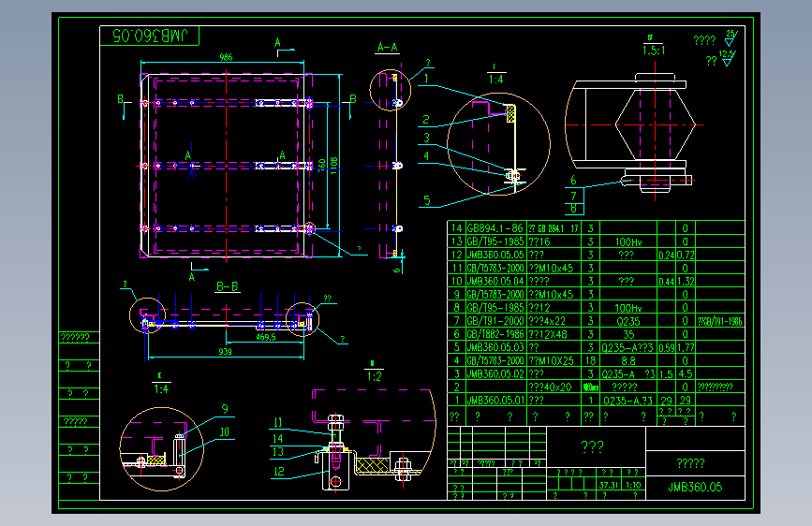The height and width of the screenshot is (526, 812).
Task: Select the A-A section view label
Action: 388,48
